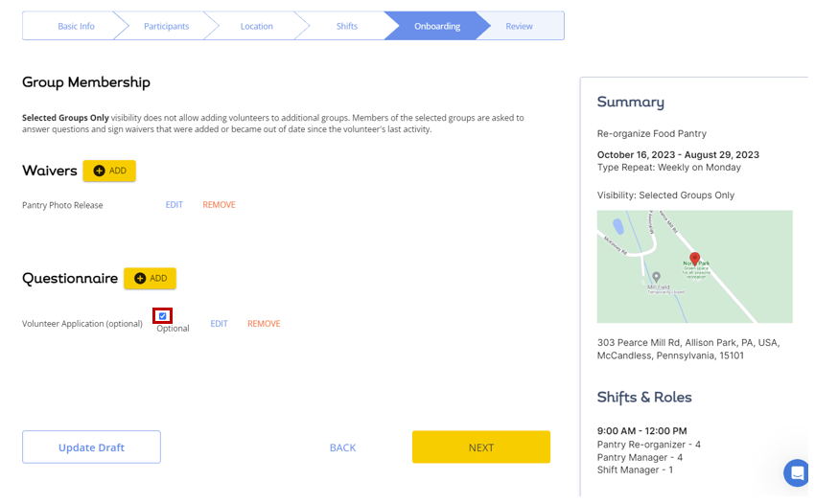Open the Location step
The width and height of the screenshot is (815, 504).
tap(256, 26)
